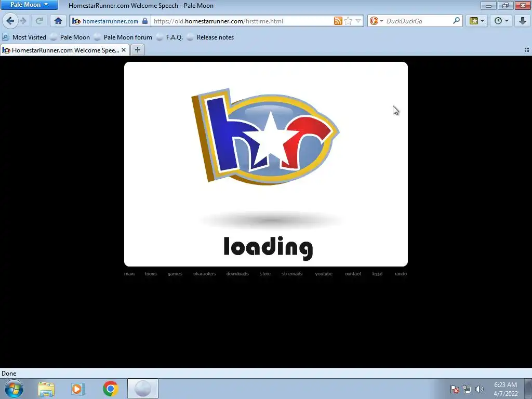The image size is (532, 399).
Task: Click the homestarrunner.com site identity favicon
Action: (76, 21)
